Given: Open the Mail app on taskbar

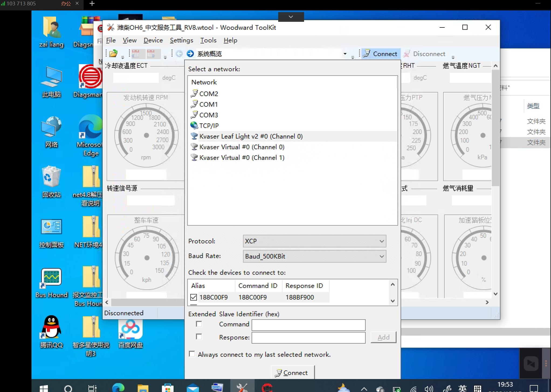Looking at the screenshot, I should tap(193, 388).
